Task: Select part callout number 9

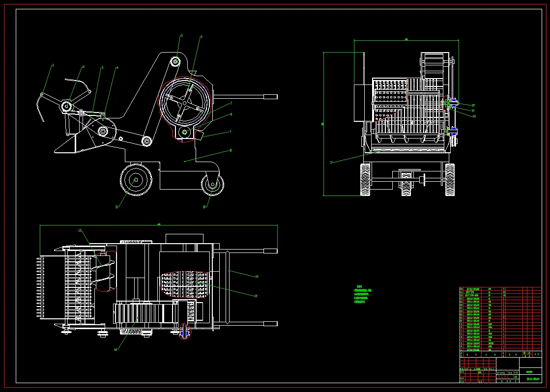Action: tap(230, 132)
